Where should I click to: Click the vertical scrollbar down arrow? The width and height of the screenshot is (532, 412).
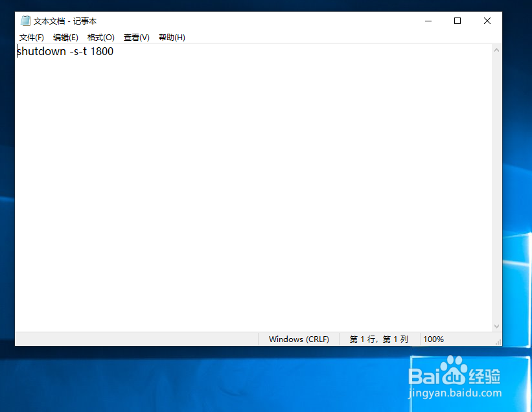[x=497, y=326]
